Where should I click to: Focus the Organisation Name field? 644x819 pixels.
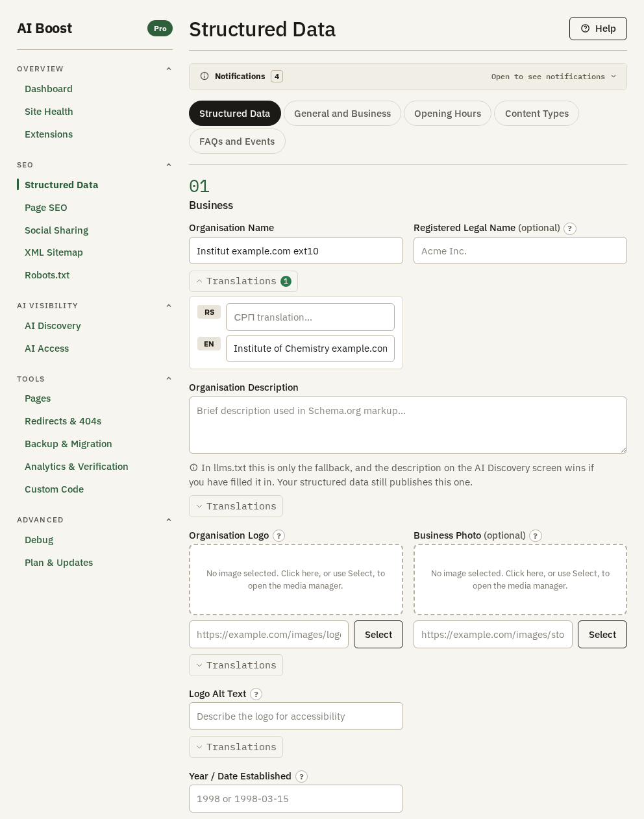point(296,251)
